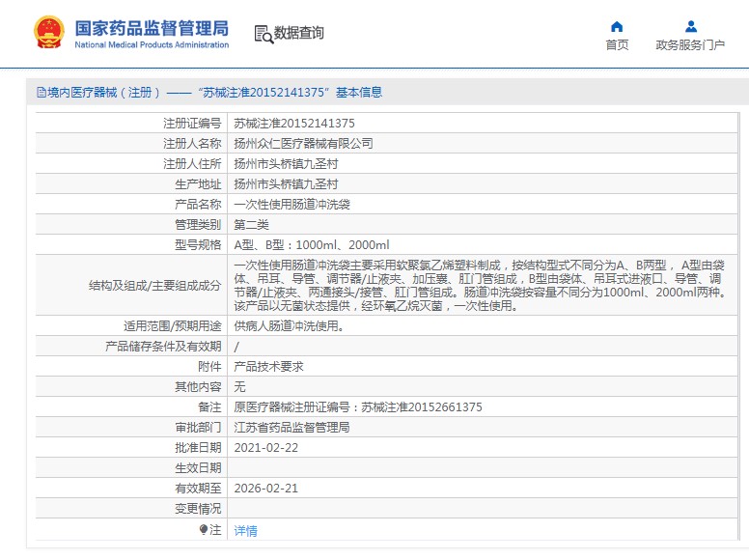Select the remark 原医疗器械注册证编号 value
Screen dimensions: 749x560
pos(358,407)
